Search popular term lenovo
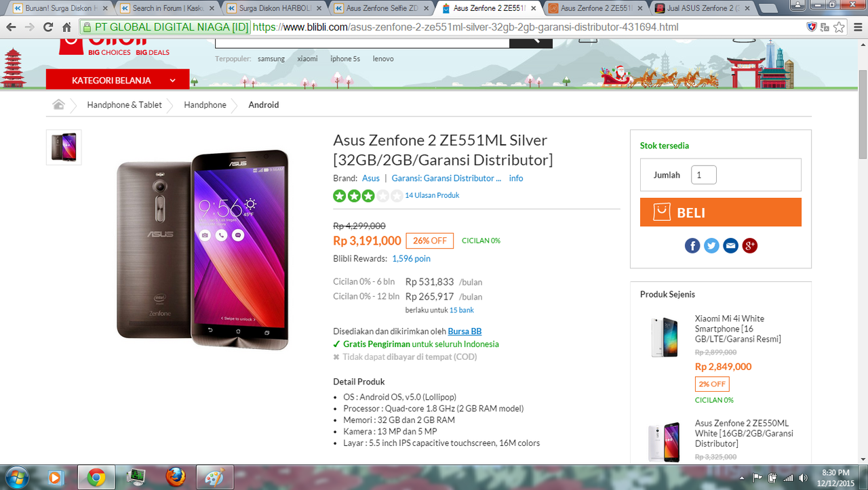 (383, 59)
